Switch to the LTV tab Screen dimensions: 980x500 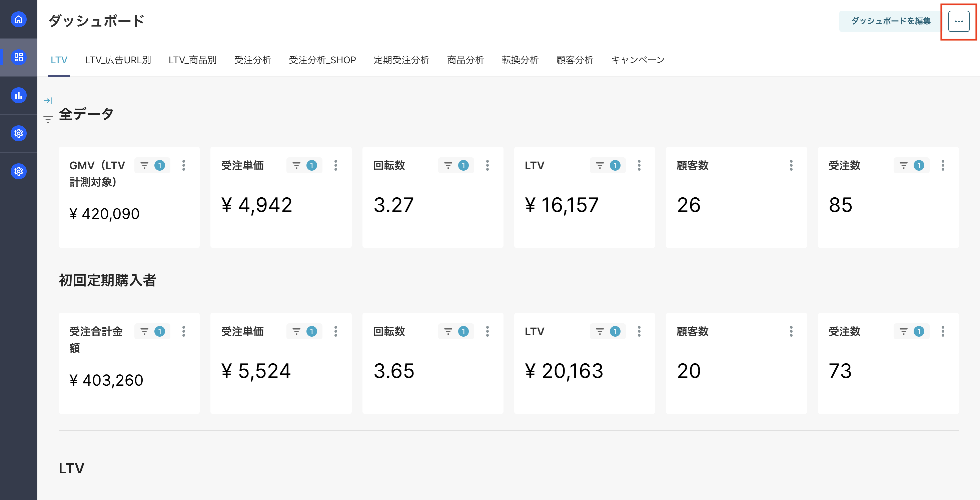point(59,60)
